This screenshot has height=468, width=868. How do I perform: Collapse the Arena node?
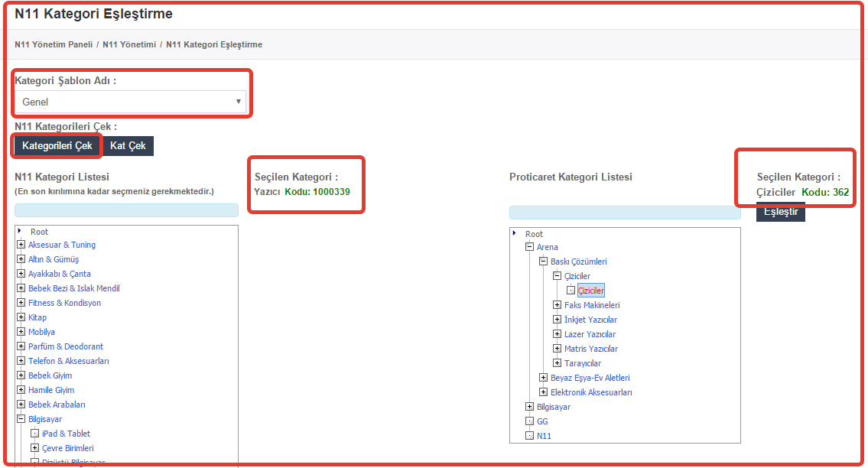point(530,247)
